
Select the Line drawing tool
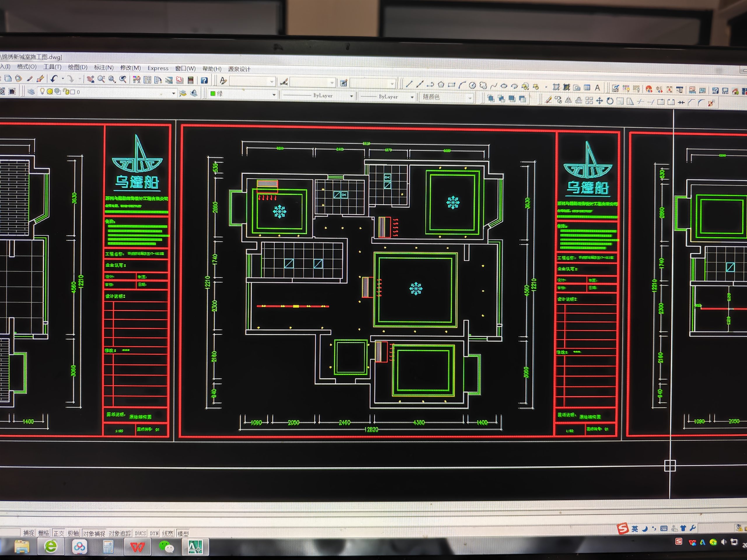point(409,84)
